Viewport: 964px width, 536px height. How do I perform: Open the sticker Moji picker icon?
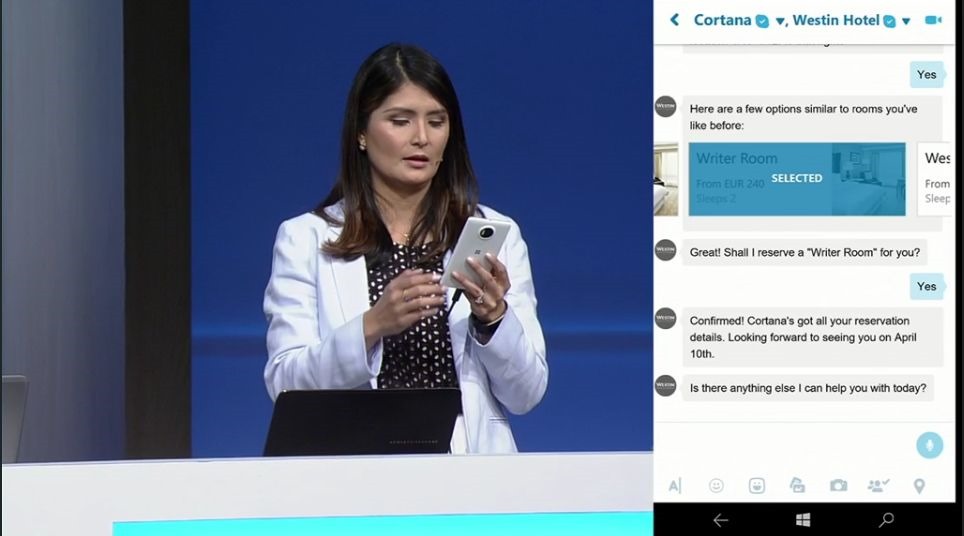[x=756, y=486]
